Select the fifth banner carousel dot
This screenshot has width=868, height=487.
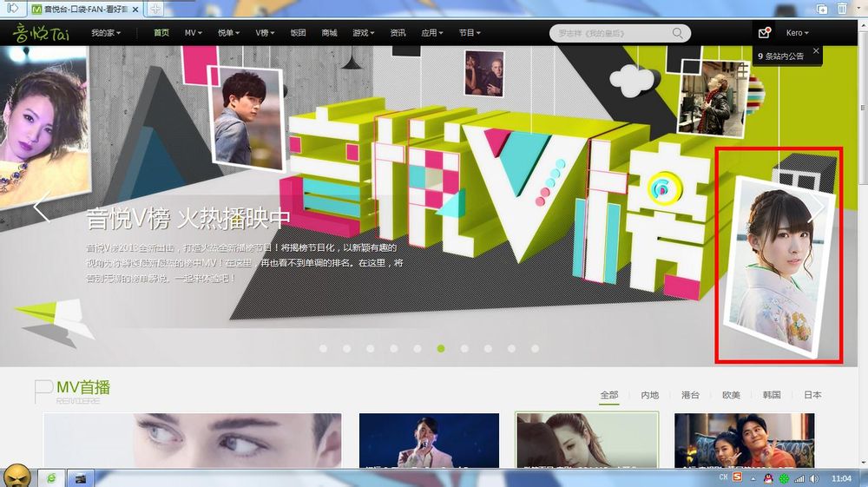tap(418, 349)
